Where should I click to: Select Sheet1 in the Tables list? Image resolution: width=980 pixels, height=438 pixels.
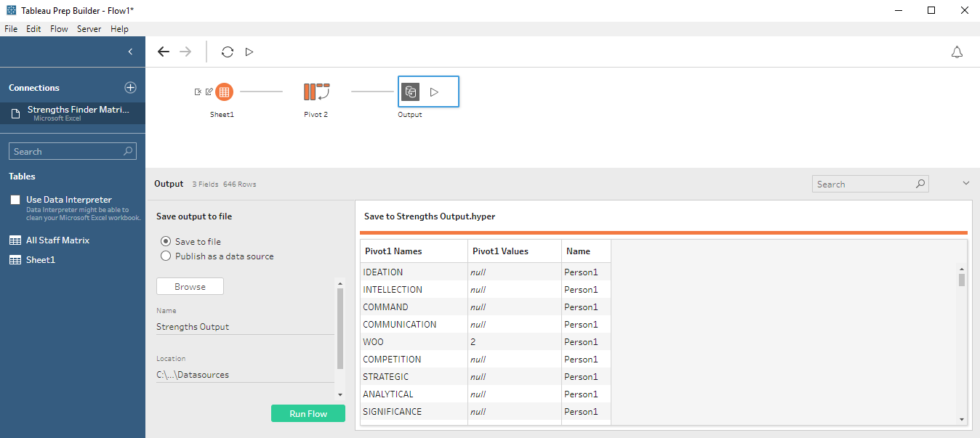click(x=41, y=260)
